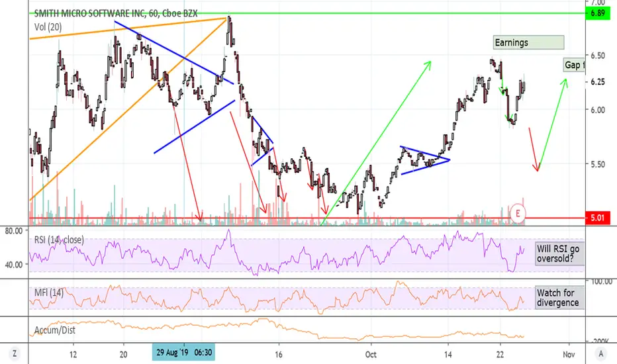The image size is (617, 364).
Task: Click the 'Gap' annotation label at right edge
Action: point(574,65)
